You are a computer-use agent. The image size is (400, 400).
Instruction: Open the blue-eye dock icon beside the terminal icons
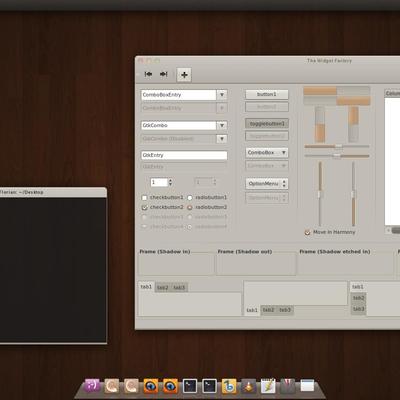(170, 386)
